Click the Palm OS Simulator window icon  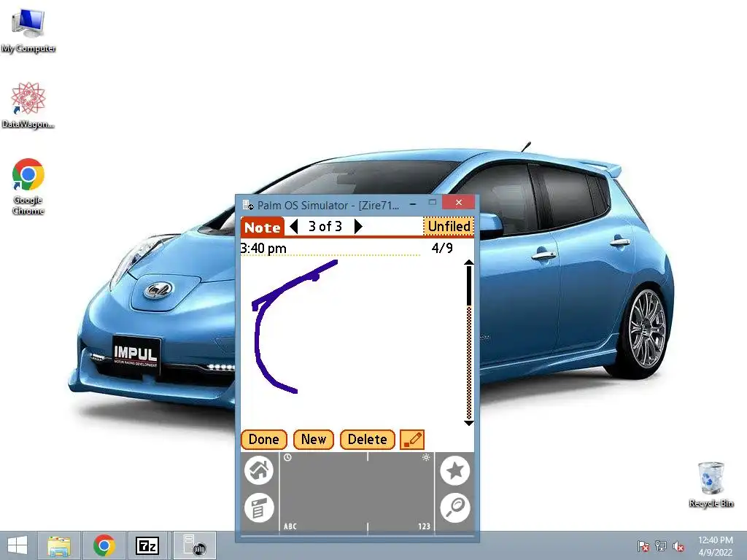[248, 205]
